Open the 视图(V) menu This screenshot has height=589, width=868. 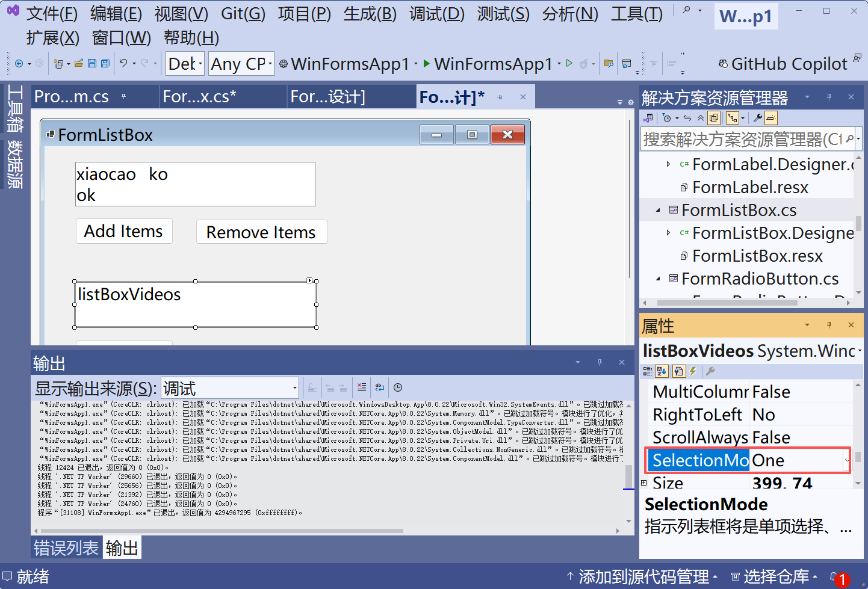181,13
